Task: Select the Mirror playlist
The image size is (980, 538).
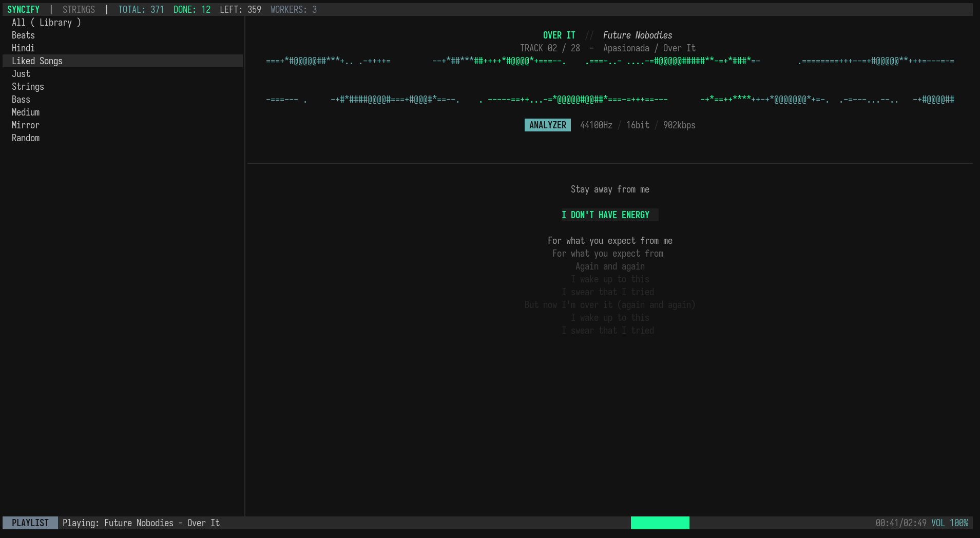Action: (123, 125)
